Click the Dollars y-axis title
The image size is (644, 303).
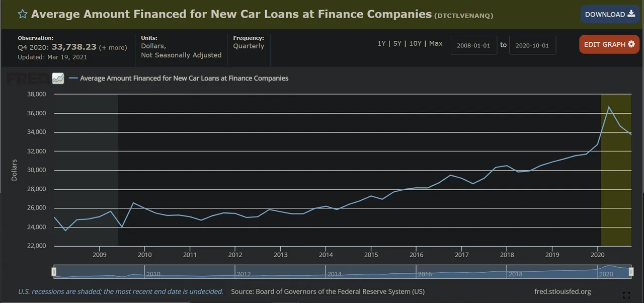coord(14,170)
